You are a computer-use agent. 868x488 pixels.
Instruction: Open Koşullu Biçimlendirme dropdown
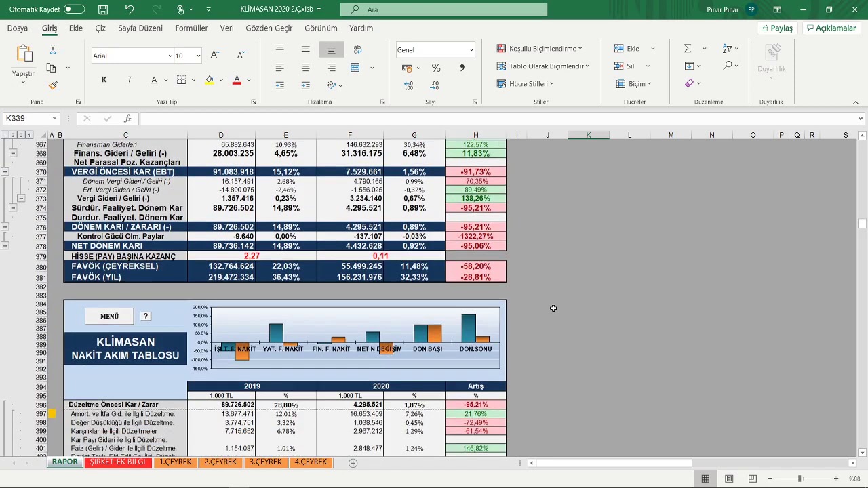pyautogui.click(x=539, y=48)
